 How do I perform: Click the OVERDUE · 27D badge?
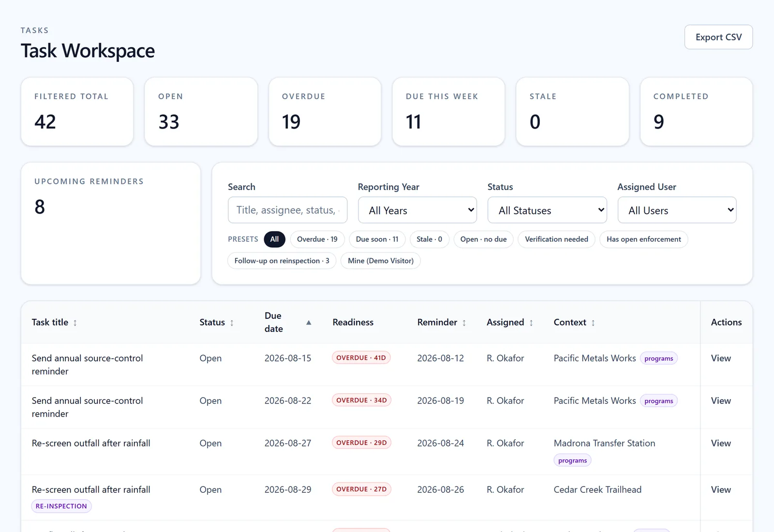coord(361,489)
